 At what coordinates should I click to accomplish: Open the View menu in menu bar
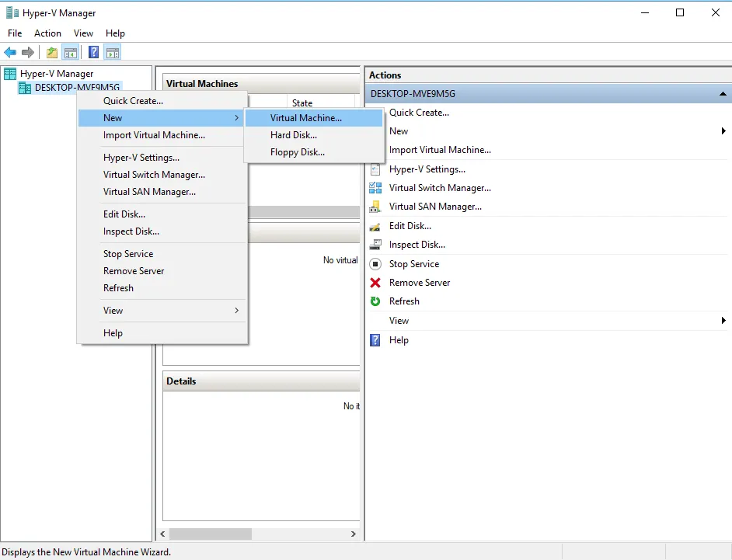(84, 33)
